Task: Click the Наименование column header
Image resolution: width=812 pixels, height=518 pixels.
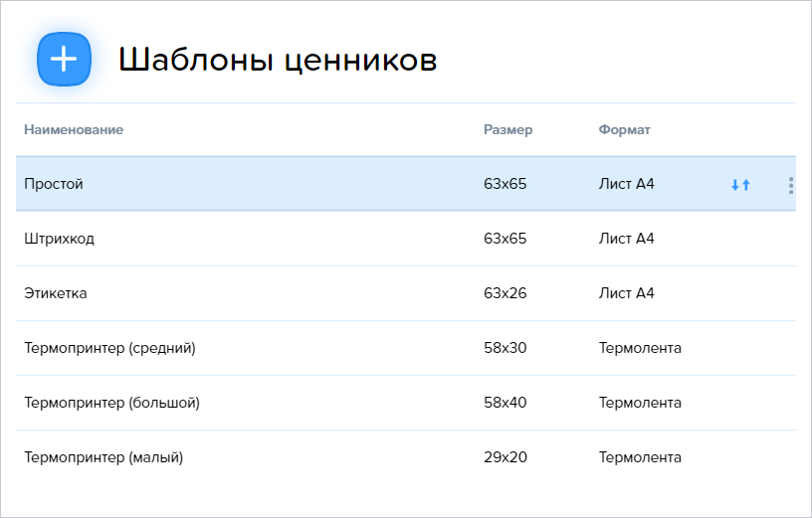Action: (74, 129)
